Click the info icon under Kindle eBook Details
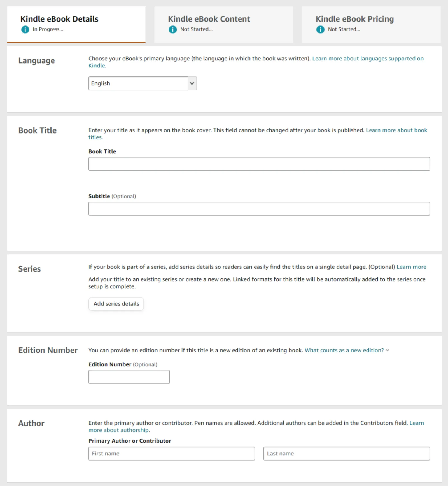 pos(25,29)
